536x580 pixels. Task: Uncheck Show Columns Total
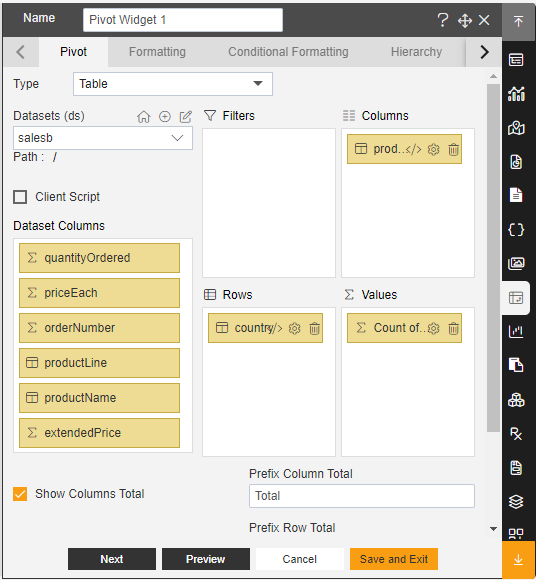pyautogui.click(x=20, y=494)
